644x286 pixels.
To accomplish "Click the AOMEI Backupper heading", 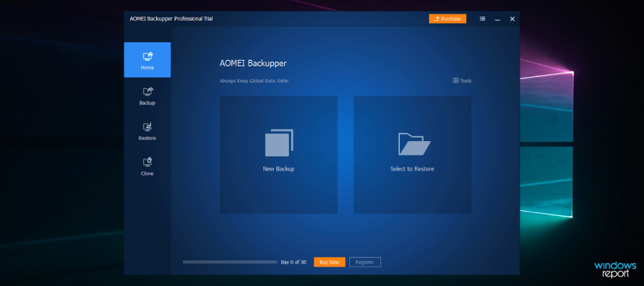I will pyautogui.click(x=253, y=64).
